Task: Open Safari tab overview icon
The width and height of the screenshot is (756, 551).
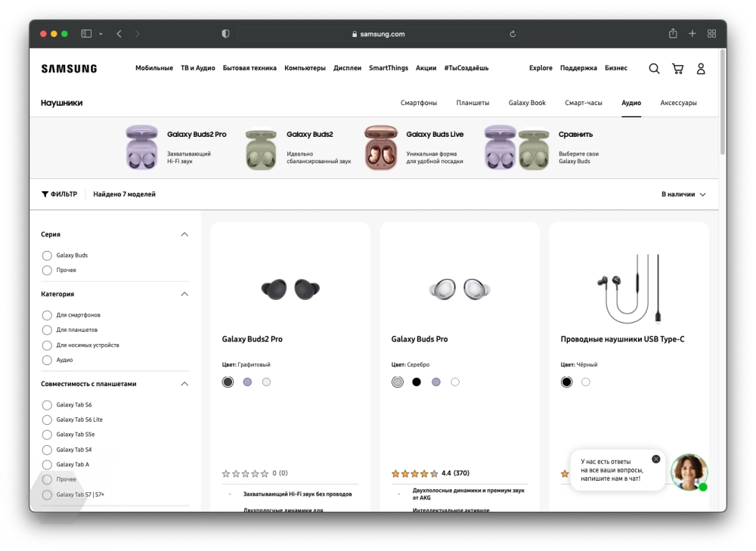Action: [x=711, y=34]
